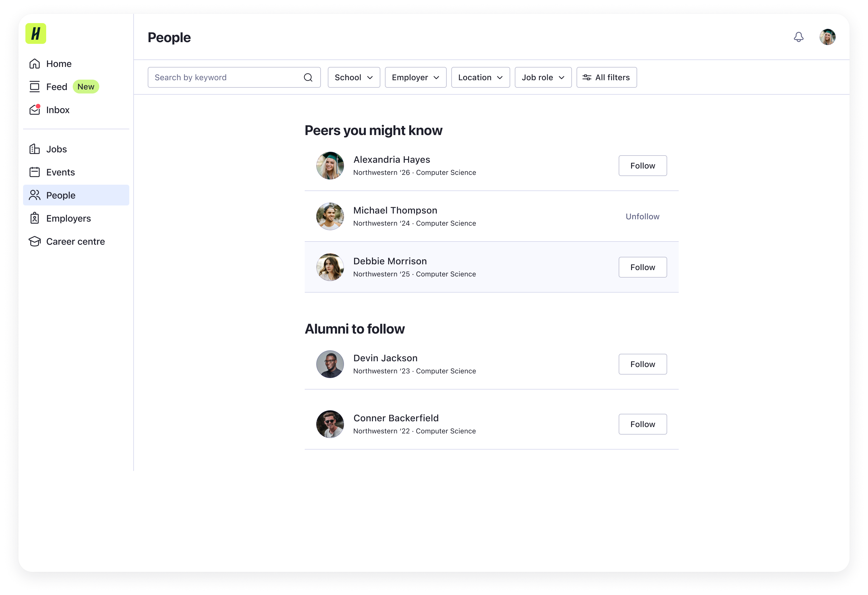Click the All filters sliders icon
Viewport: 868px width, 595px height.
pos(587,77)
